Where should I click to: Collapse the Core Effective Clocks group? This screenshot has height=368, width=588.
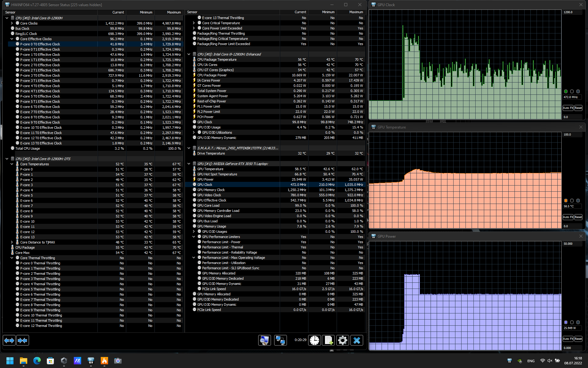(12, 39)
